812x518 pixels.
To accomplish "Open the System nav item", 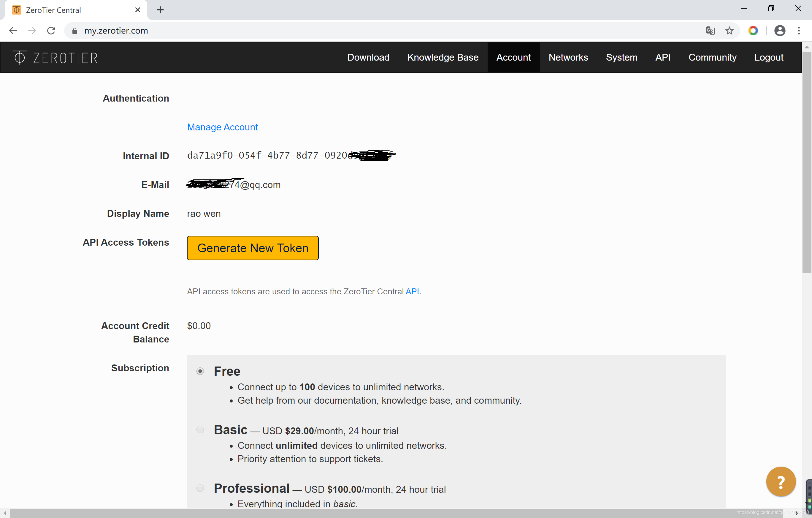I will 621,57.
